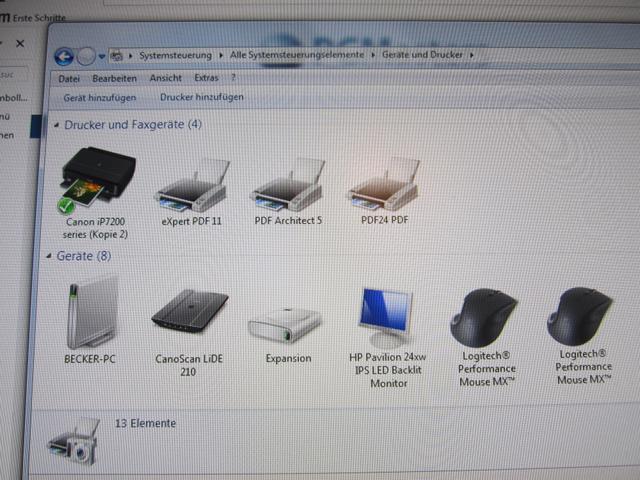Select the last Logitech Performance Mouse MX icon
The height and width of the screenshot is (480, 640).
(580, 316)
